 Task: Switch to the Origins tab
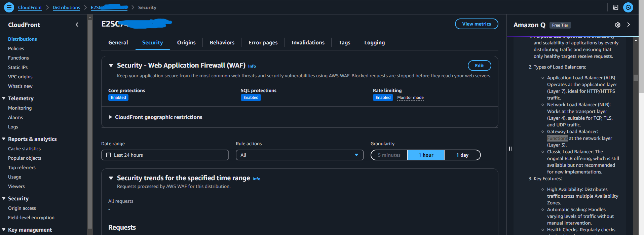pyautogui.click(x=186, y=43)
